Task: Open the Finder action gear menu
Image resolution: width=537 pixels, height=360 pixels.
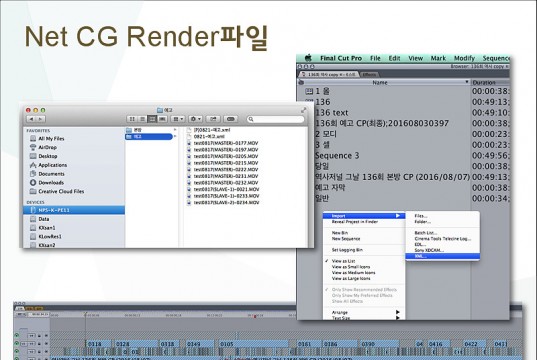Action: pos(195,119)
